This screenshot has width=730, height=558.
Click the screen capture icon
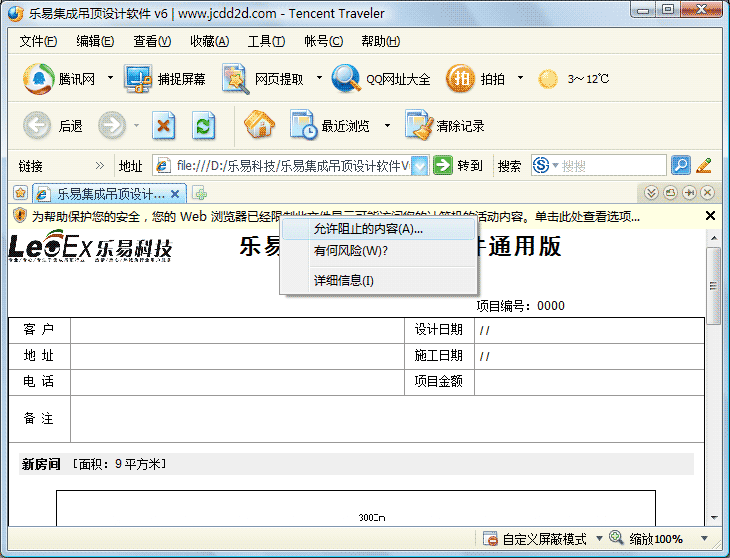(137, 79)
